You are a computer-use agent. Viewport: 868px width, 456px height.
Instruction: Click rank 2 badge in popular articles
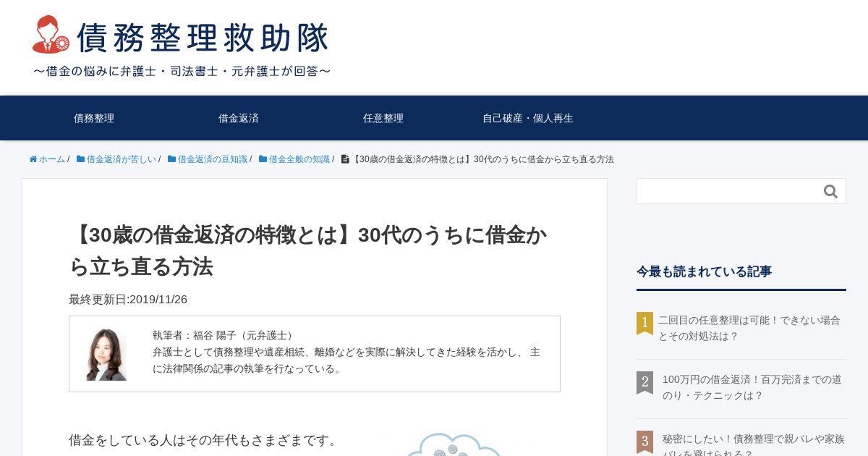[x=644, y=382]
